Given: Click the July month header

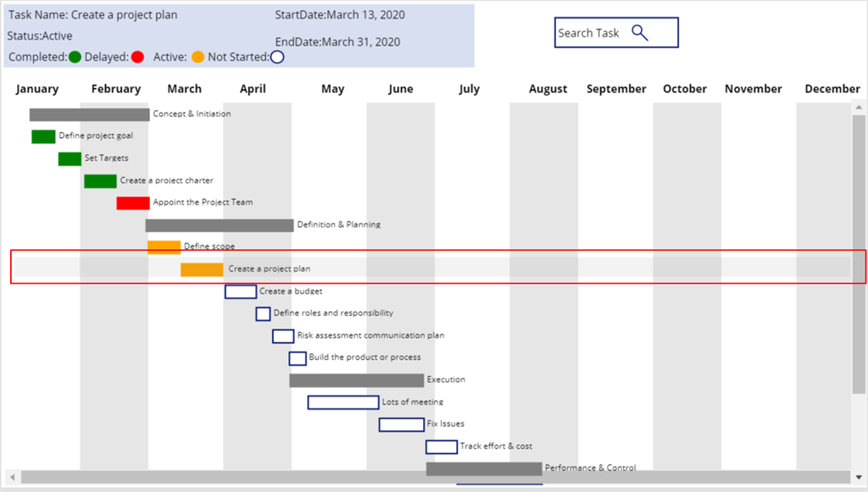Looking at the screenshot, I should point(470,89).
